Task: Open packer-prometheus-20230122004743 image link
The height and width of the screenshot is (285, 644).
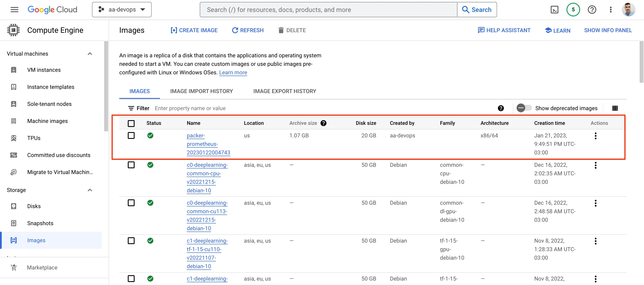Action: 208,144
